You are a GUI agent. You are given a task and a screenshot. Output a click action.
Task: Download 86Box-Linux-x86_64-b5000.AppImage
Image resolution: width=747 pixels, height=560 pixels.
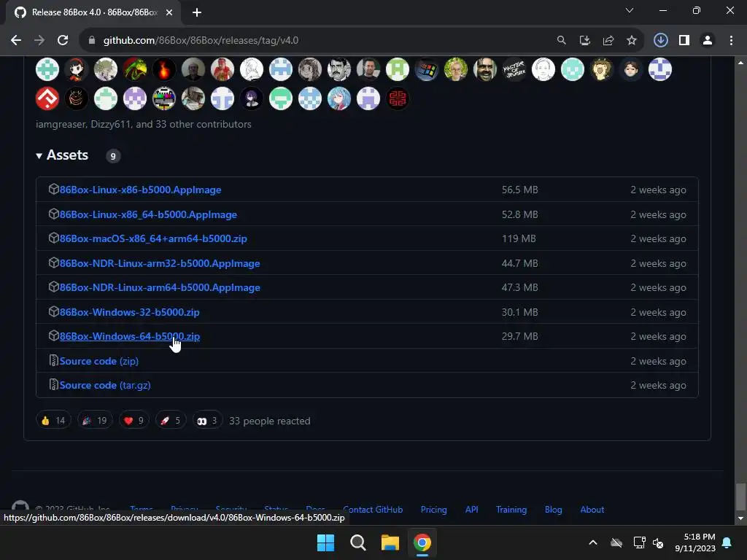click(148, 214)
